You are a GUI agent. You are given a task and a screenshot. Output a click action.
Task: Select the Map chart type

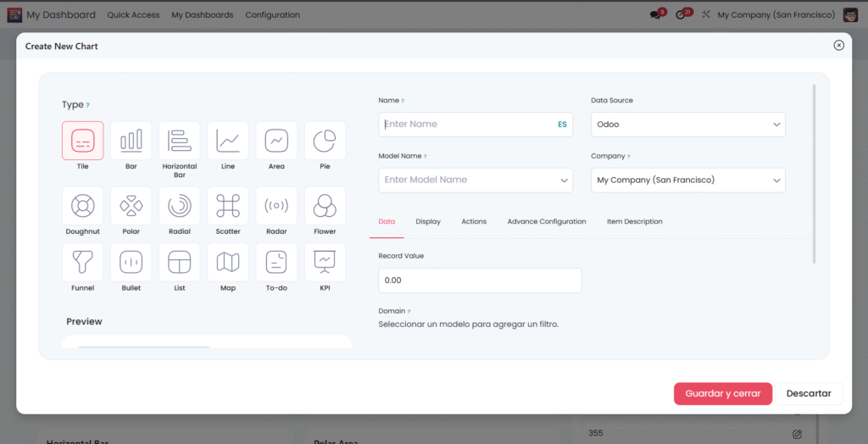pyautogui.click(x=228, y=263)
